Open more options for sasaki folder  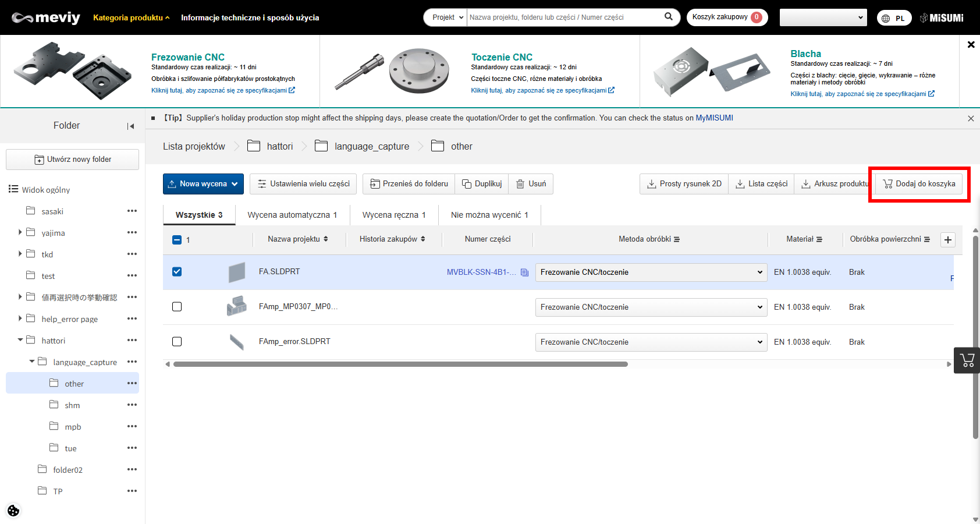pos(132,211)
